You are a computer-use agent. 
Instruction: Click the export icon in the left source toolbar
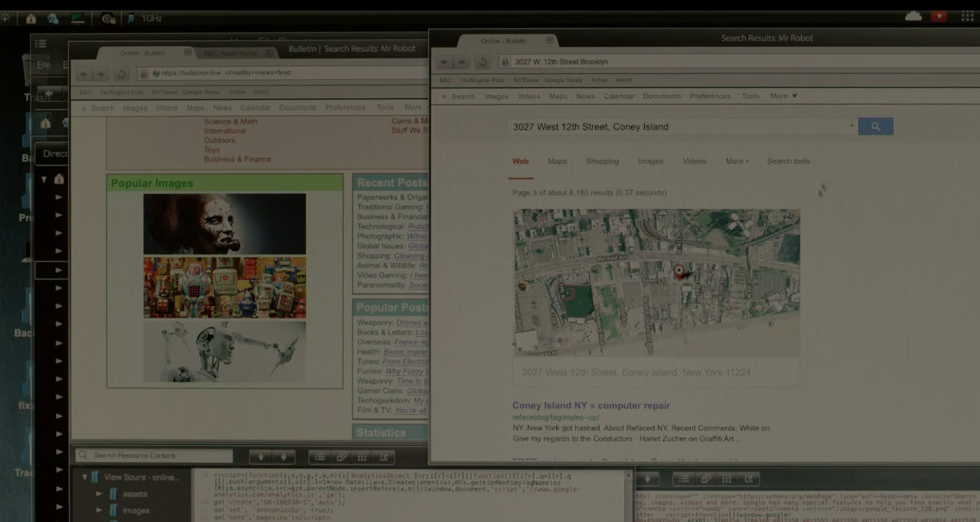point(384,457)
